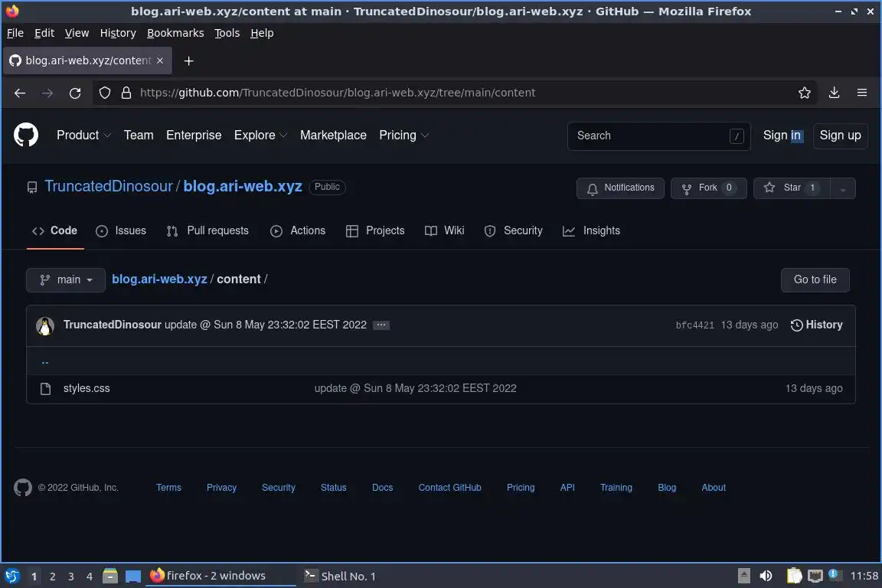Star the repository with the Star button
882x588 pixels.
pos(792,188)
